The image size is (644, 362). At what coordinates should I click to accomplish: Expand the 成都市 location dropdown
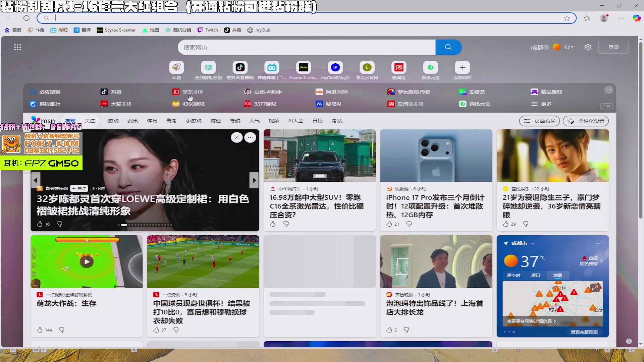click(x=533, y=244)
